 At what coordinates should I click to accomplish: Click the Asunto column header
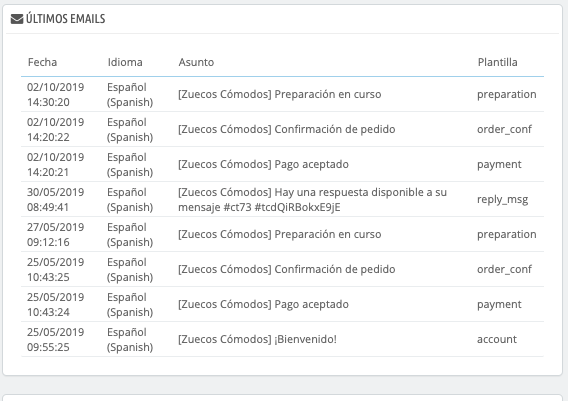196,62
